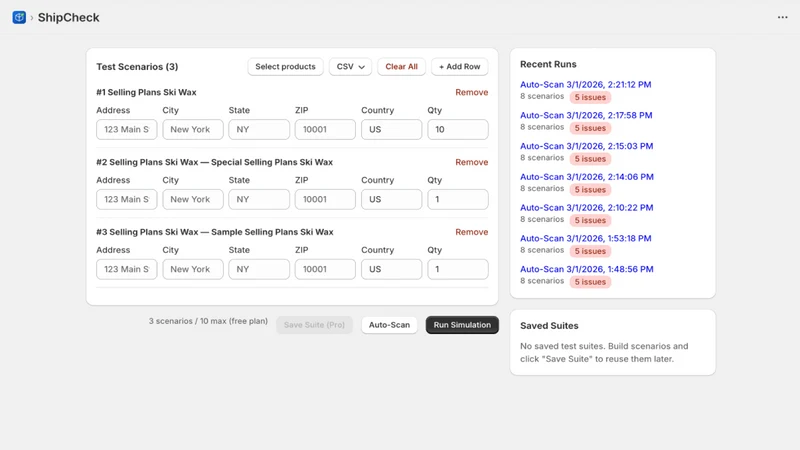This screenshot has width=800, height=450.
Task: Focus the ZIP field of scenario #1
Action: 325,130
